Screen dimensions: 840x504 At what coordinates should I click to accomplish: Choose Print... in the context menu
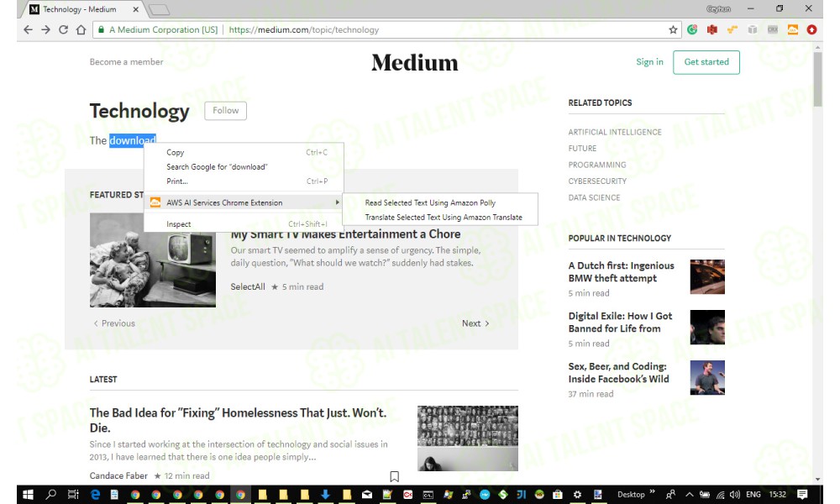(x=244, y=181)
